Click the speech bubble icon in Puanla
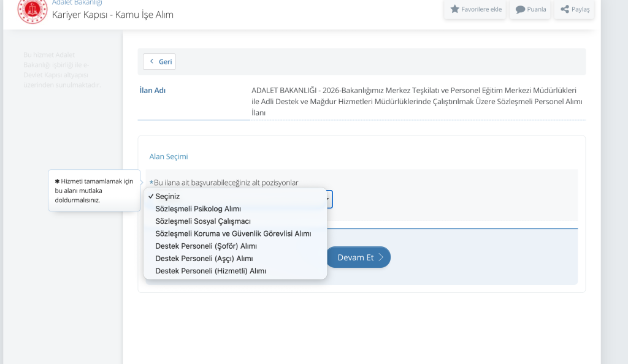The width and height of the screenshot is (628, 364). [x=520, y=9]
